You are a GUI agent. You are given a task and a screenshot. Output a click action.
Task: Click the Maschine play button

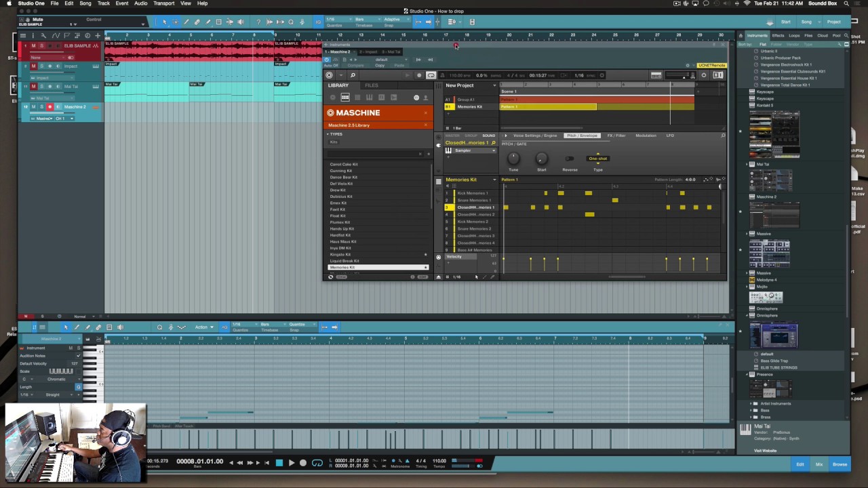click(407, 75)
